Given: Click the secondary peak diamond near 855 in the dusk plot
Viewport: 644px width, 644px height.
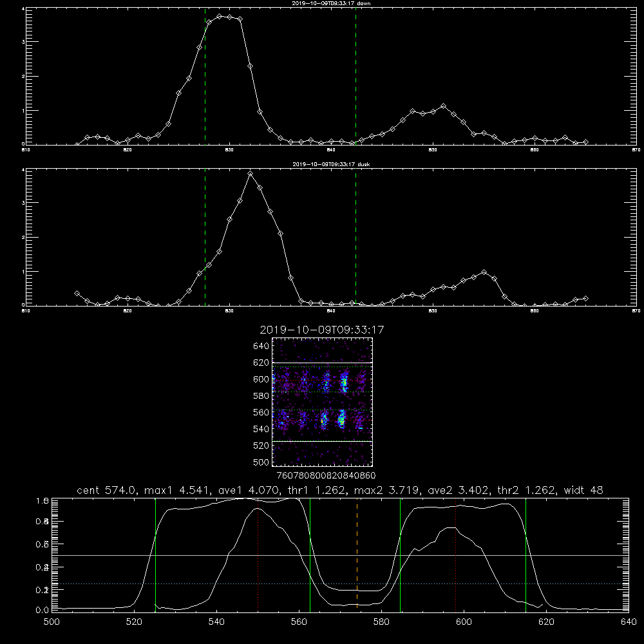Looking at the screenshot, I should point(484,272).
